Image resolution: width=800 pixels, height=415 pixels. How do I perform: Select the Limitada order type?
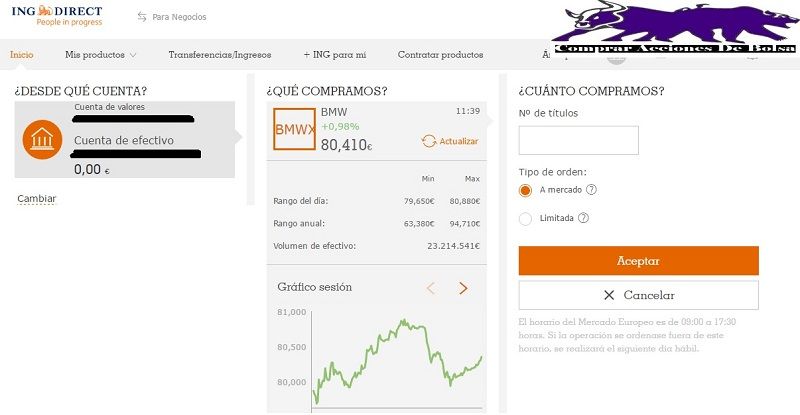pos(525,219)
